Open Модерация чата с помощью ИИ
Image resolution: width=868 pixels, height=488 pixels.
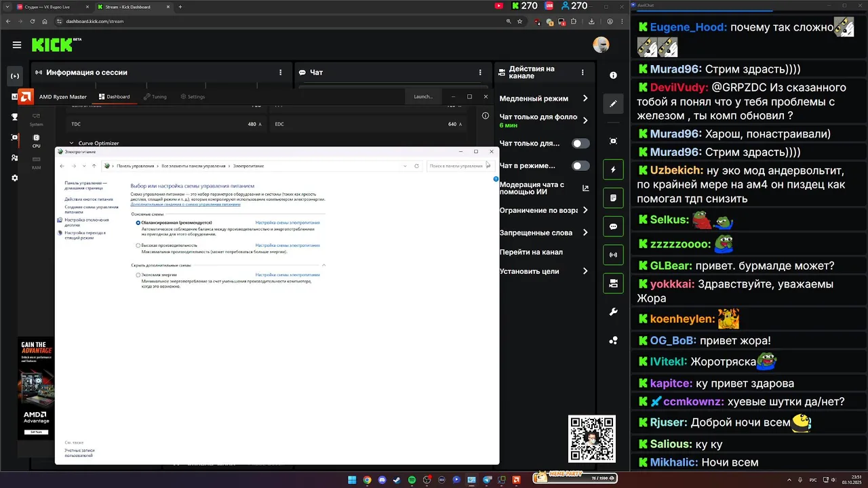pyautogui.click(x=545, y=188)
